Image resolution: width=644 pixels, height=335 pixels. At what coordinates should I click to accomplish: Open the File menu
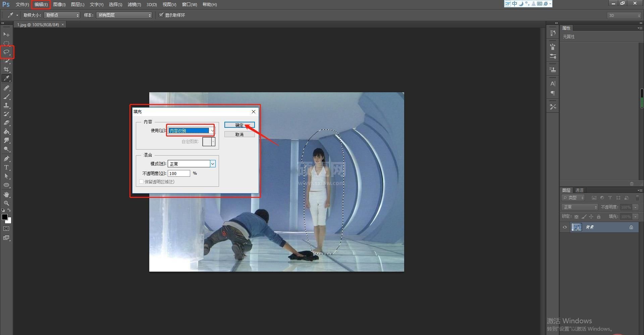click(x=22, y=4)
